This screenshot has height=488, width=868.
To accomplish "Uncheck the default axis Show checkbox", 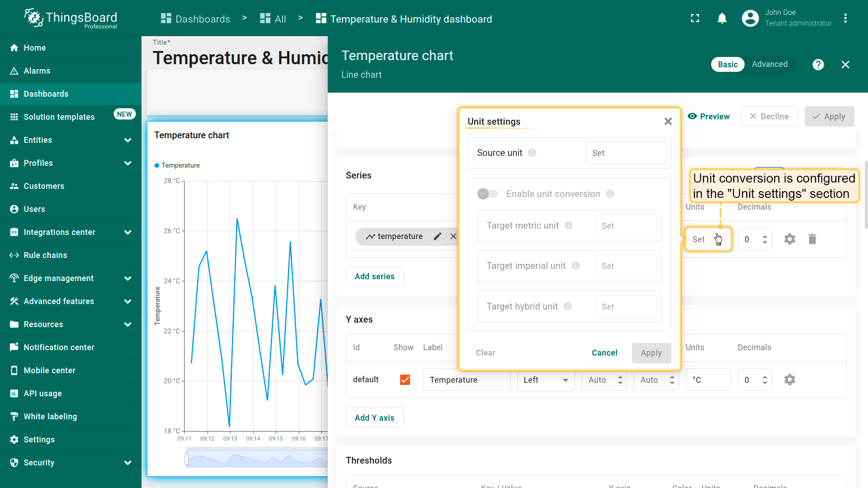I will (405, 380).
